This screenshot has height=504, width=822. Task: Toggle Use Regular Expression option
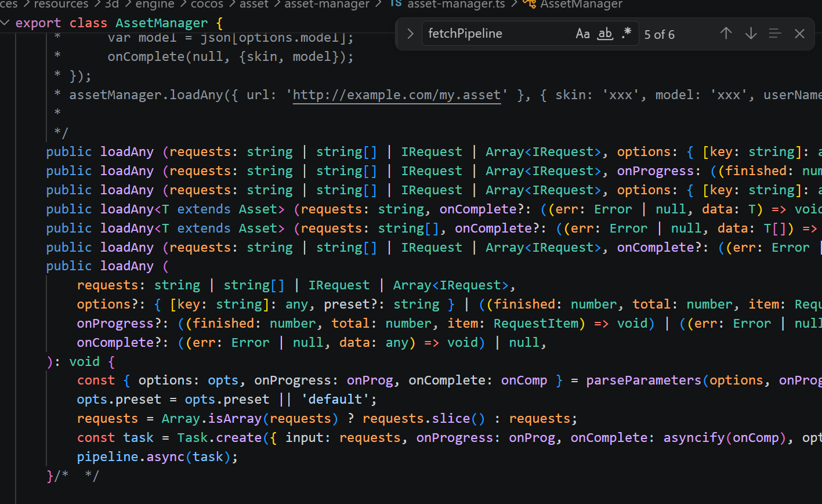pos(627,34)
